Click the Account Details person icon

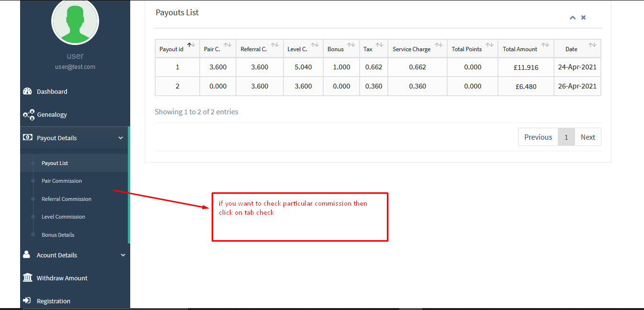27,255
